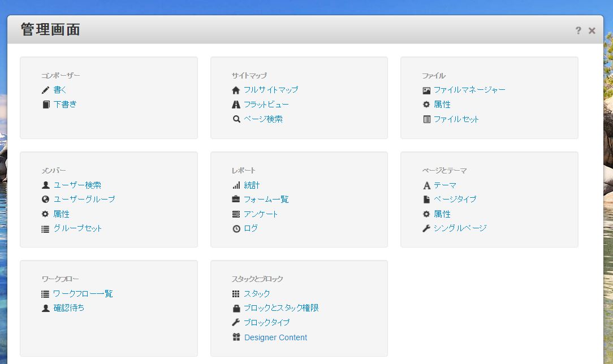View 統計 reports
Image resolution: width=613 pixels, height=364 pixels.
coord(252,185)
